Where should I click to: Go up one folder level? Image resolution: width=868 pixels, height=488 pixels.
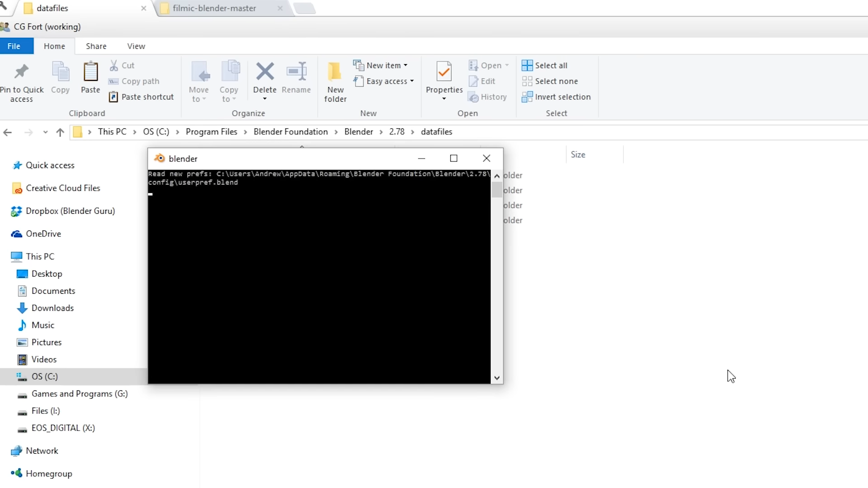click(x=60, y=132)
